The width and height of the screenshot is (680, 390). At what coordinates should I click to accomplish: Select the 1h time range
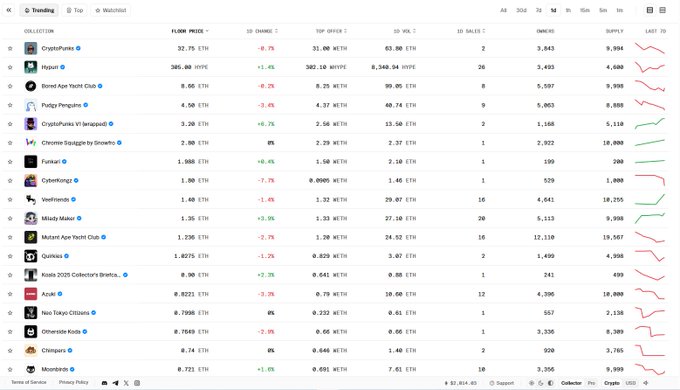point(568,10)
